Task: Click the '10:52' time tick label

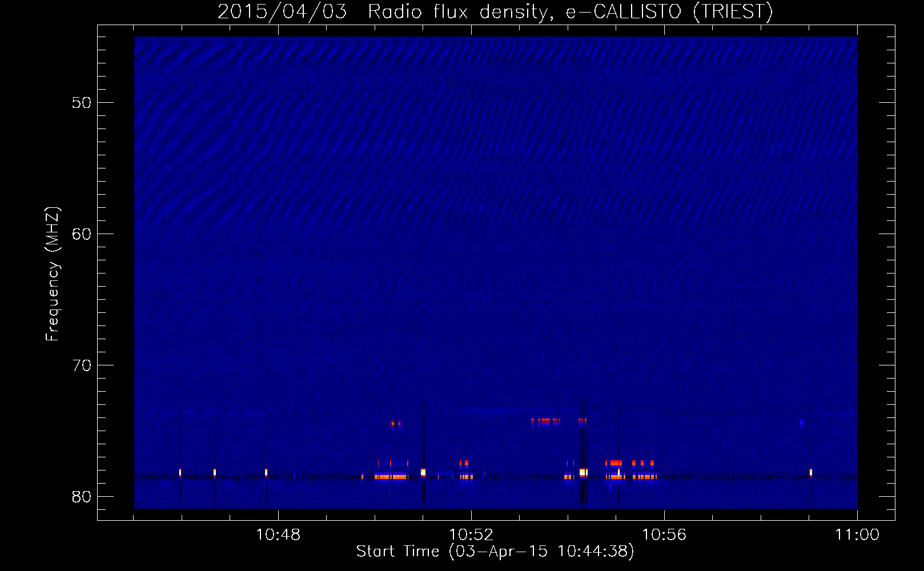Action: click(471, 534)
